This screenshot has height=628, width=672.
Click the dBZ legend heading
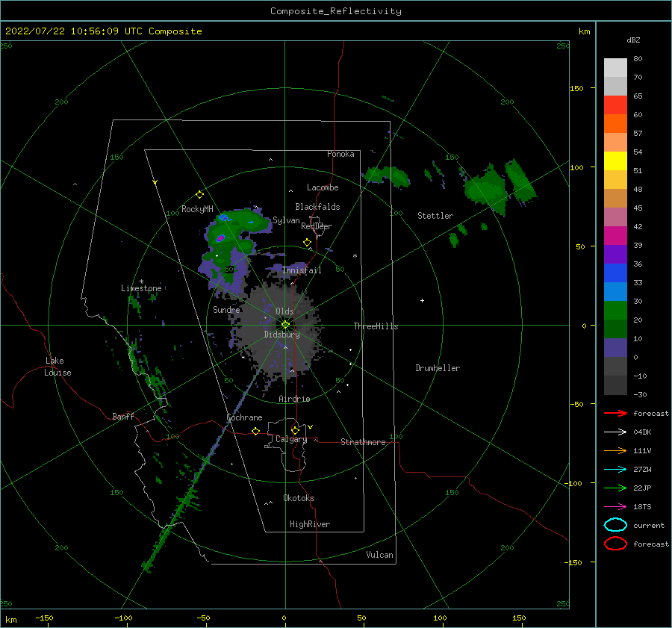pyautogui.click(x=633, y=40)
